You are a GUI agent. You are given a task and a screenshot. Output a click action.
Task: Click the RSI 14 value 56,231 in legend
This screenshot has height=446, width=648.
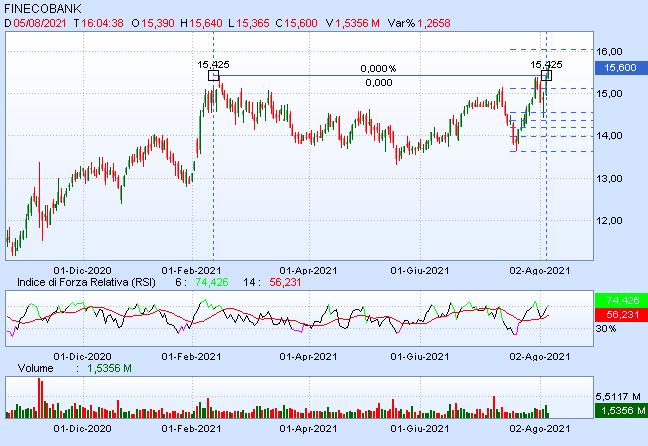[285, 282]
